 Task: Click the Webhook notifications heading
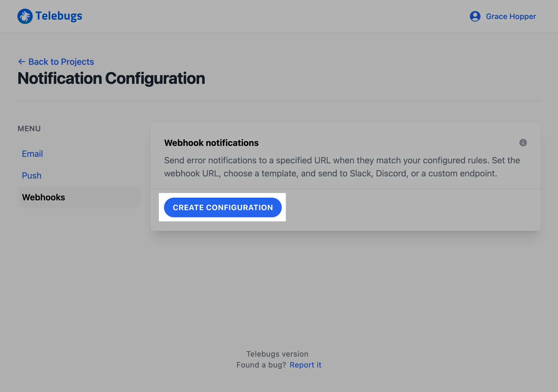[x=211, y=143]
